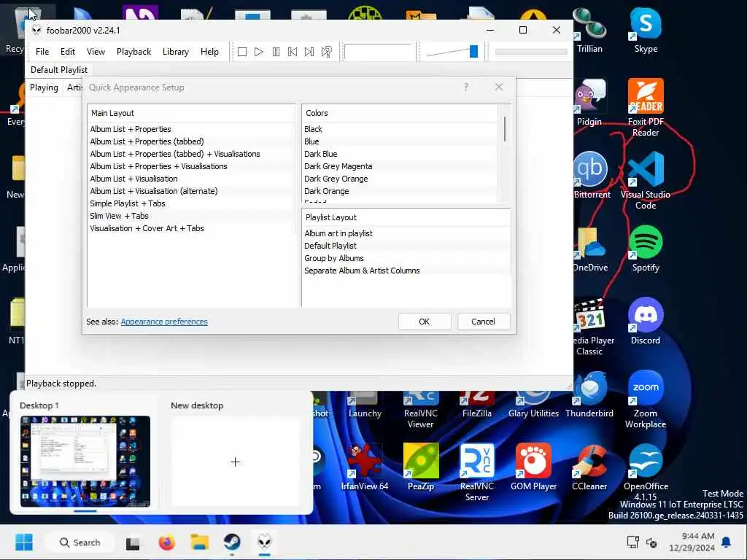This screenshot has height=560, width=747.
Task: Open the Appearance preferences link
Action: coord(164,322)
